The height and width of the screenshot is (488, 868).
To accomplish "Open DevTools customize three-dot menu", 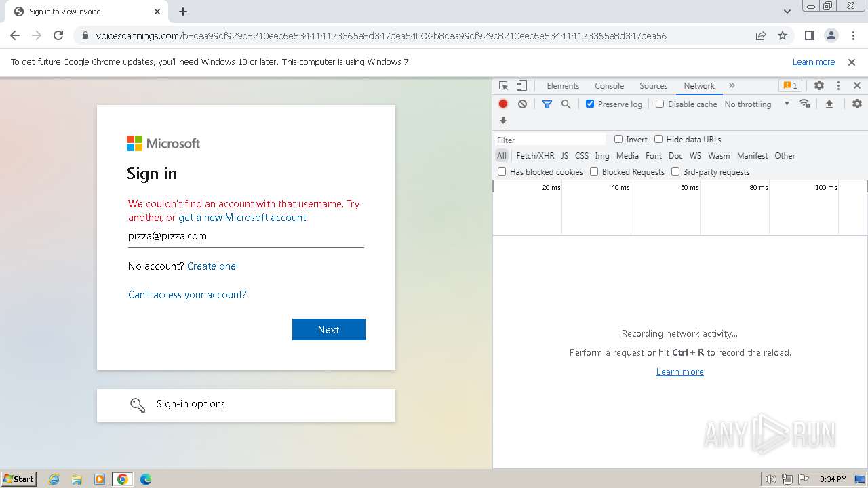I will pos(838,86).
